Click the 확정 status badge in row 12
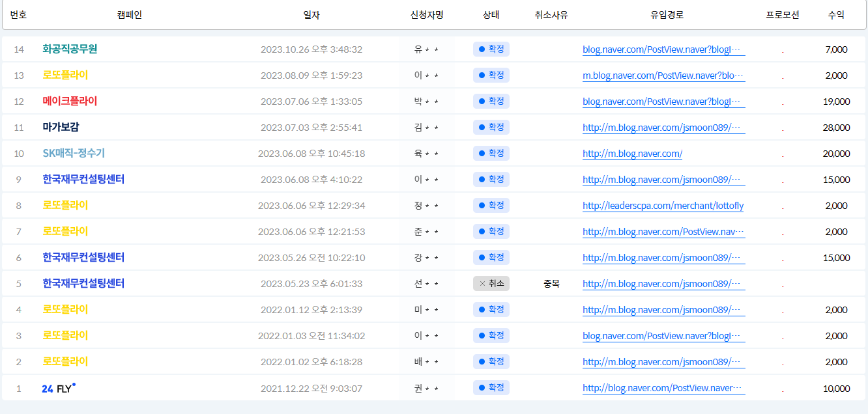This screenshot has height=414, width=868. click(491, 101)
